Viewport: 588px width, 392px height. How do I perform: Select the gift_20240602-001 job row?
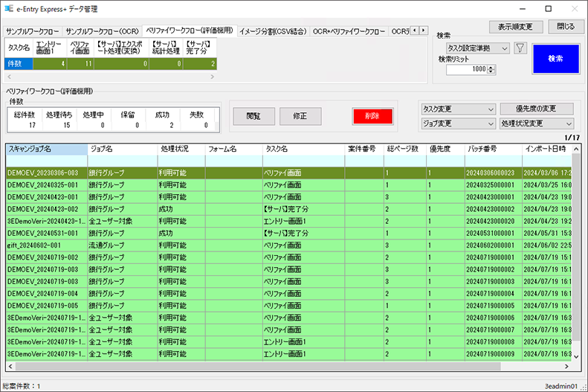(45, 245)
